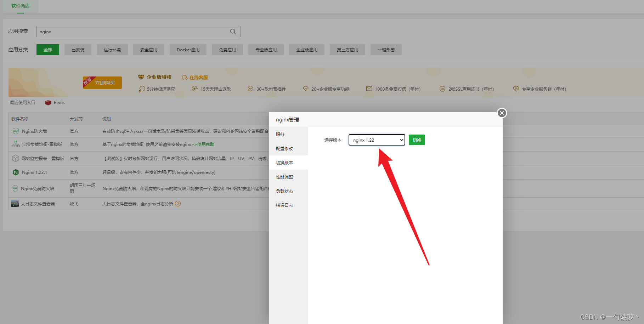Click the 开发商 column header
Viewport: 644px width, 324px height.
point(76,119)
